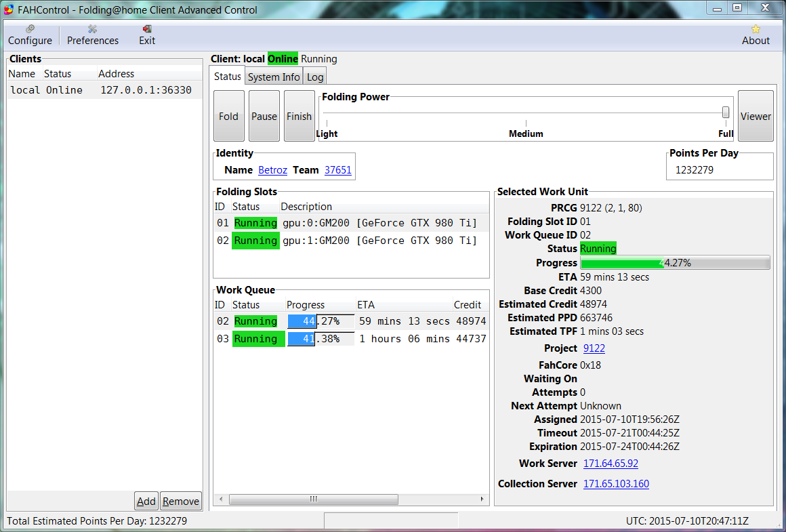This screenshot has height=532, width=786.
Task: Click the Base Credit value 4300
Action: pos(591,290)
